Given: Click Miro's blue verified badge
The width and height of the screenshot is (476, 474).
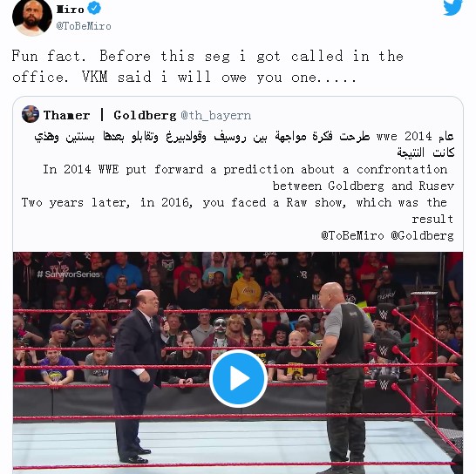Looking at the screenshot, I should coord(94,8).
